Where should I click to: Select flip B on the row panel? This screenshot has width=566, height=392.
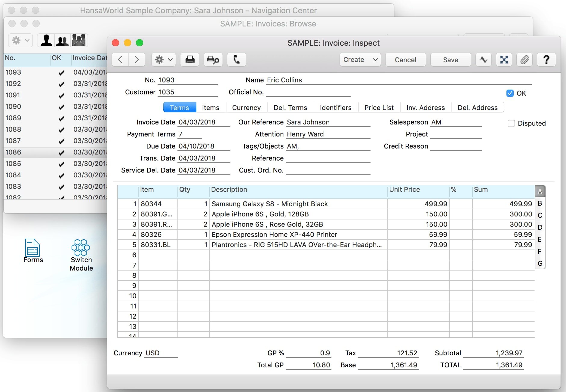tap(540, 204)
